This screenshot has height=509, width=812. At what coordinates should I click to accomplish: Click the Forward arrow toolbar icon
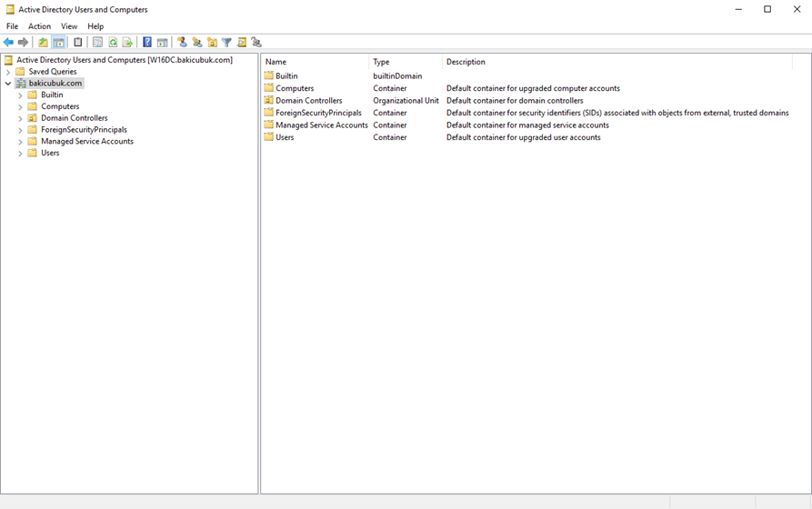click(x=24, y=43)
